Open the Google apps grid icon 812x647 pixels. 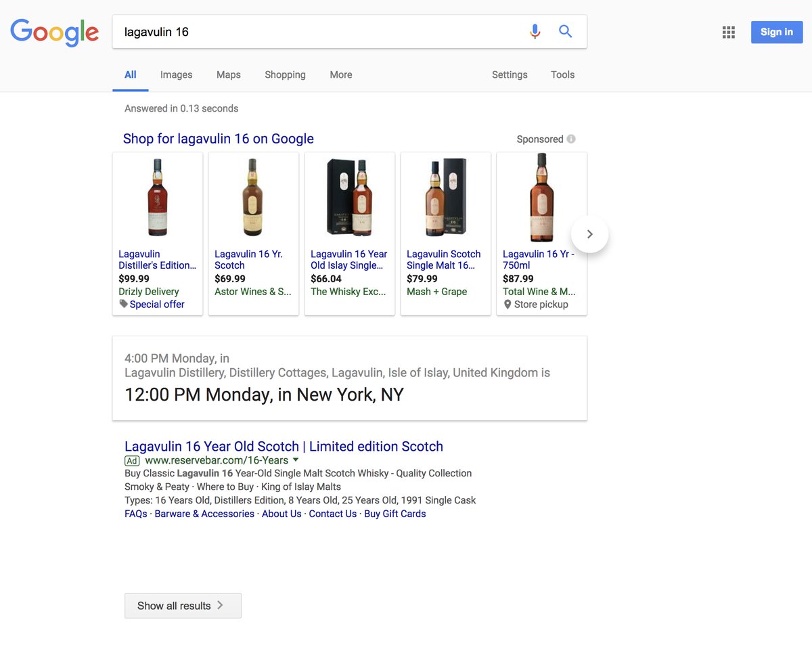(729, 32)
